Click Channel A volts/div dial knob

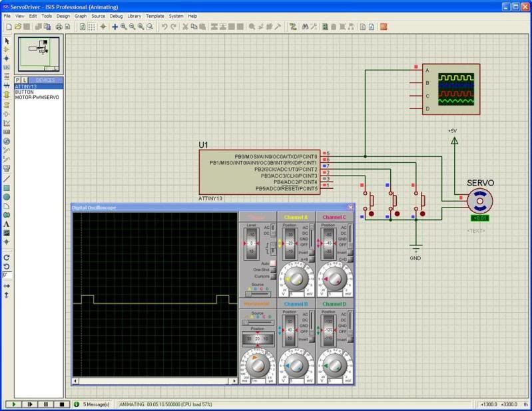click(296, 279)
